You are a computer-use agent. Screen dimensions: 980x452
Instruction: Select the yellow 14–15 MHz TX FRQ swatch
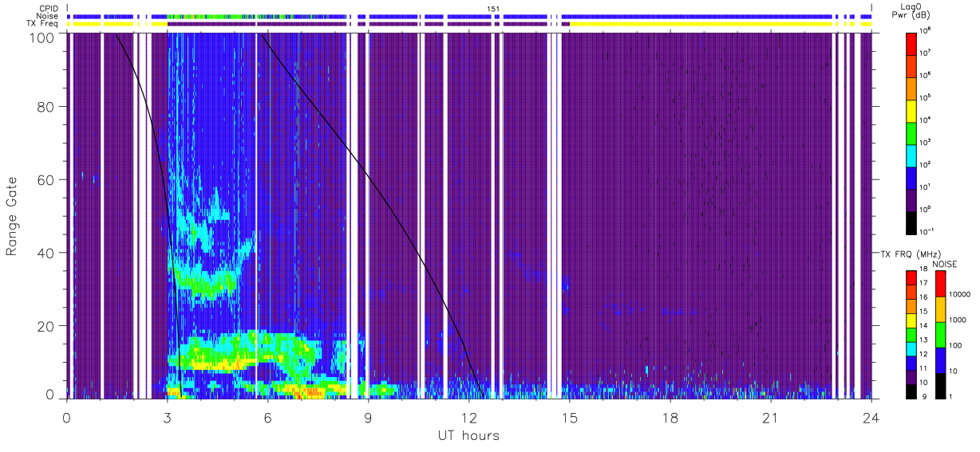click(912, 319)
